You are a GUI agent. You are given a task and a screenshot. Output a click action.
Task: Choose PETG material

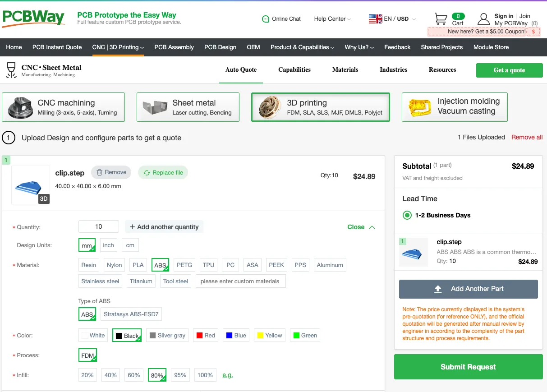(x=184, y=265)
